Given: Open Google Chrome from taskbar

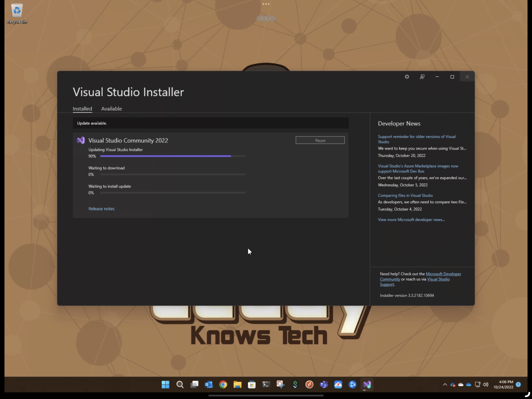Looking at the screenshot, I should point(223,384).
